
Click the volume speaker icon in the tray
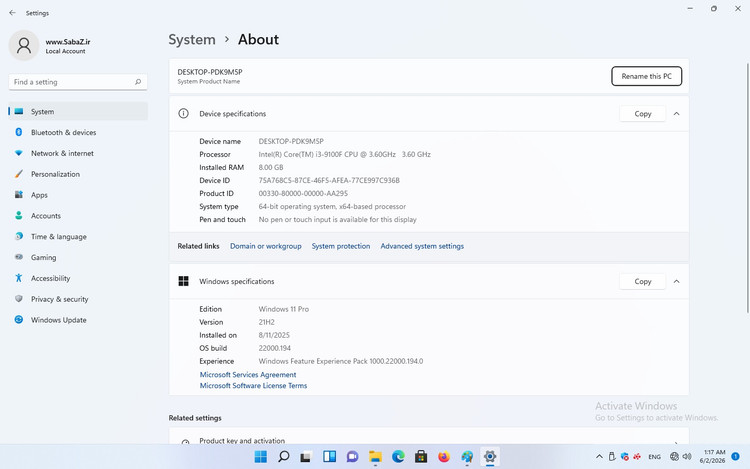point(687,457)
